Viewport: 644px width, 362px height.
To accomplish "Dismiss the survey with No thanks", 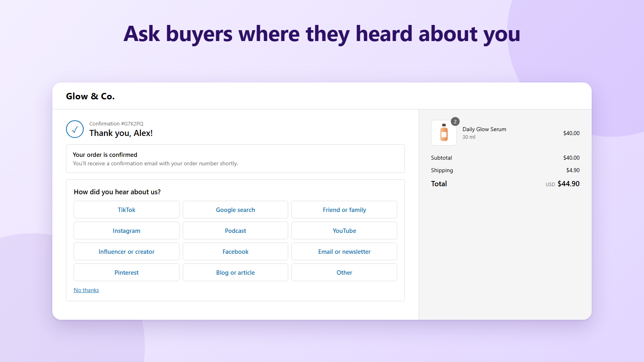I will [86, 290].
